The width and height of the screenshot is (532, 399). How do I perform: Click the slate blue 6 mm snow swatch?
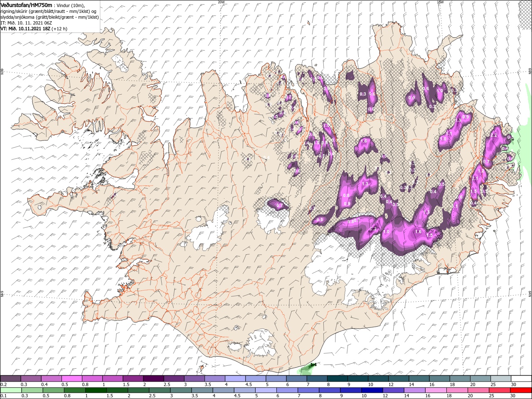[297, 378]
